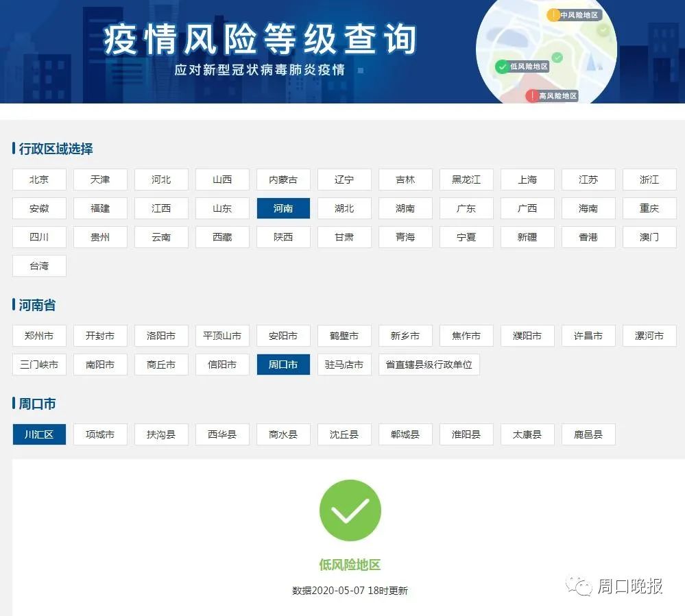Select 台湾 in the region list
Screen dimensions: 685x616
pos(39,266)
